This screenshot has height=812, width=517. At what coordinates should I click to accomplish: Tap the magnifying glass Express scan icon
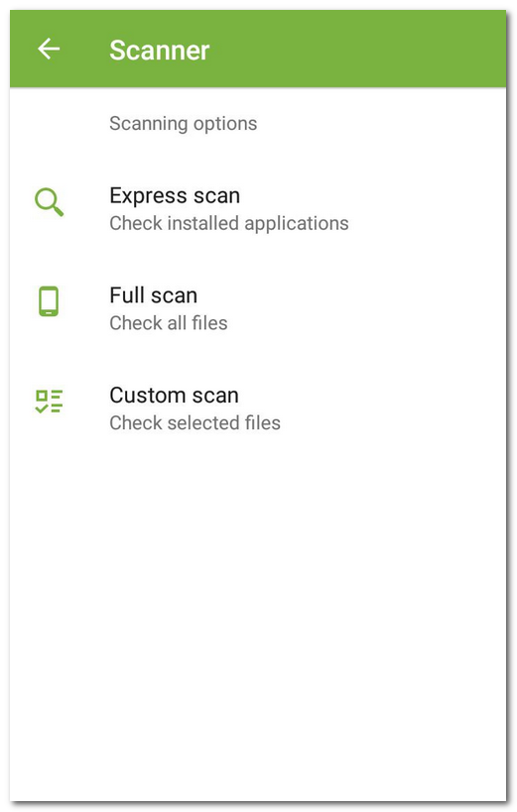click(x=50, y=202)
